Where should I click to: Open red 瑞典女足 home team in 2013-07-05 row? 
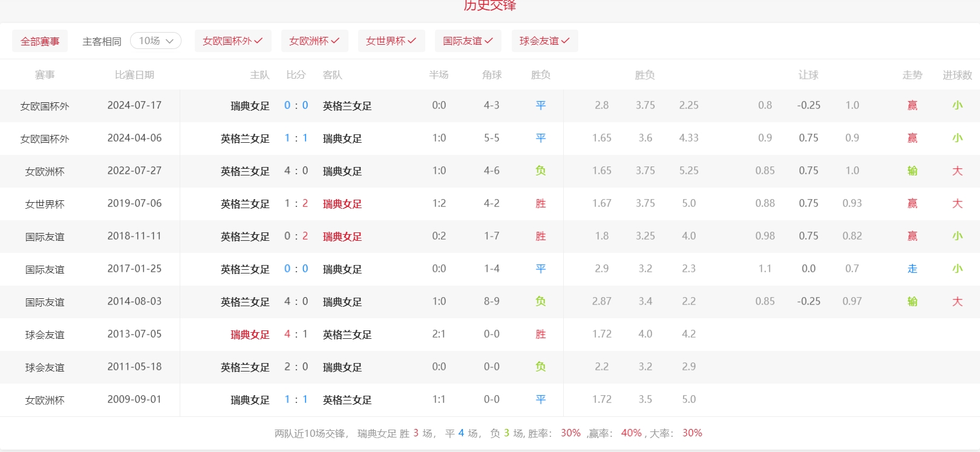click(x=250, y=335)
